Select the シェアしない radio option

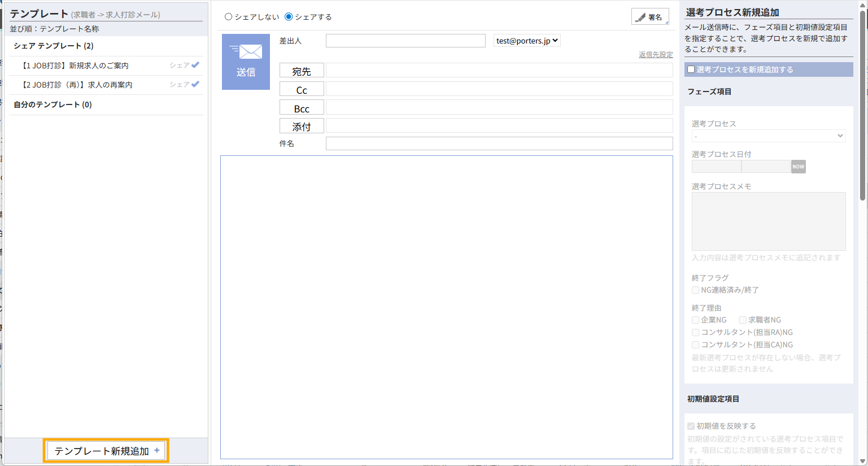pyautogui.click(x=229, y=17)
